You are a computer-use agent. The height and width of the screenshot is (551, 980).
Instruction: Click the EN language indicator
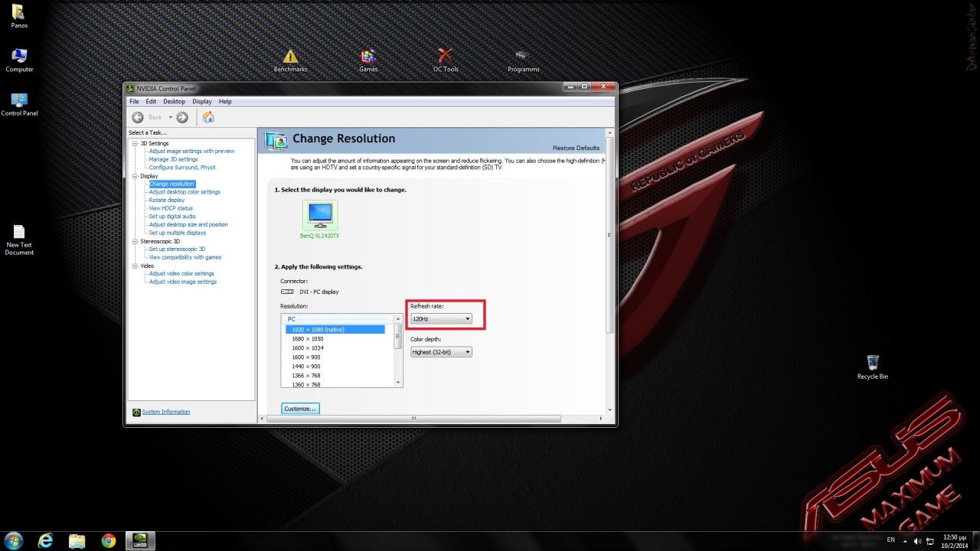point(890,540)
